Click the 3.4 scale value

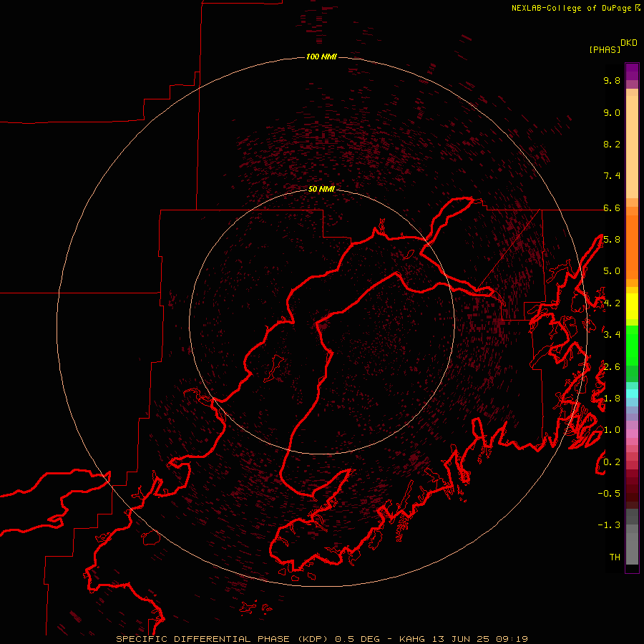612,335
